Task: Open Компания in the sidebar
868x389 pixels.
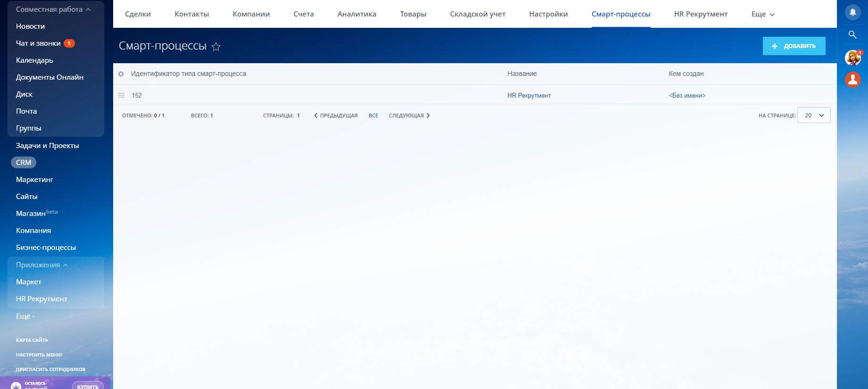Action: point(33,231)
